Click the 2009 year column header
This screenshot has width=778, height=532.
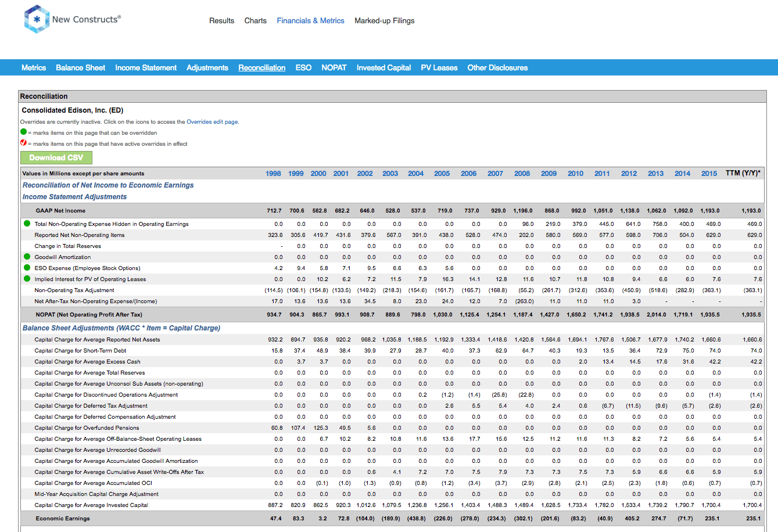pyautogui.click(x=549, y=173)
